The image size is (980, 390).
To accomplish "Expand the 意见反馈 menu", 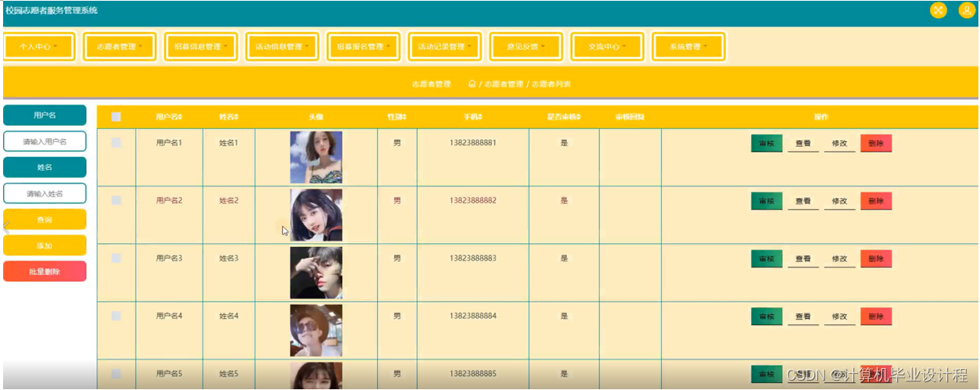I will (526, 47).
